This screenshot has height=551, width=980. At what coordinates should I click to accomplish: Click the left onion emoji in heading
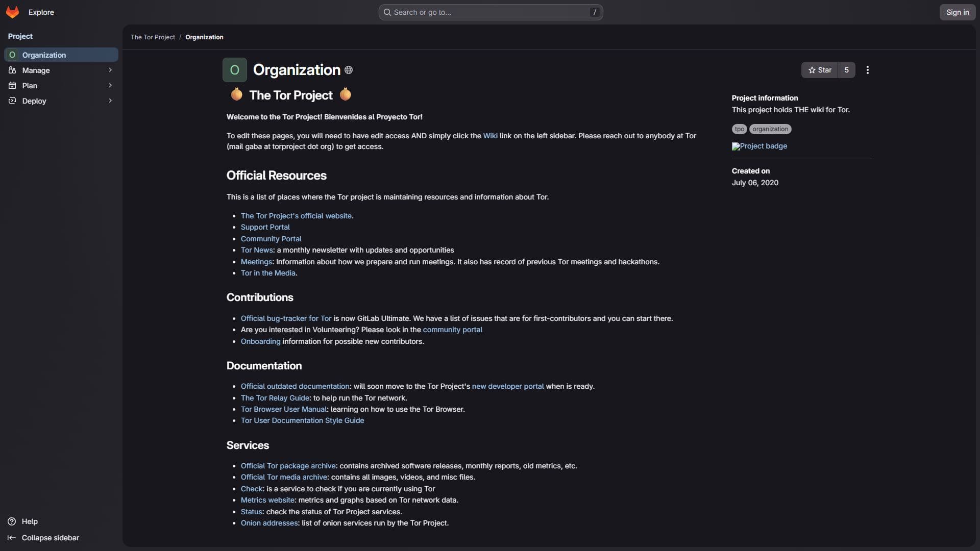[x=236, y=94]
